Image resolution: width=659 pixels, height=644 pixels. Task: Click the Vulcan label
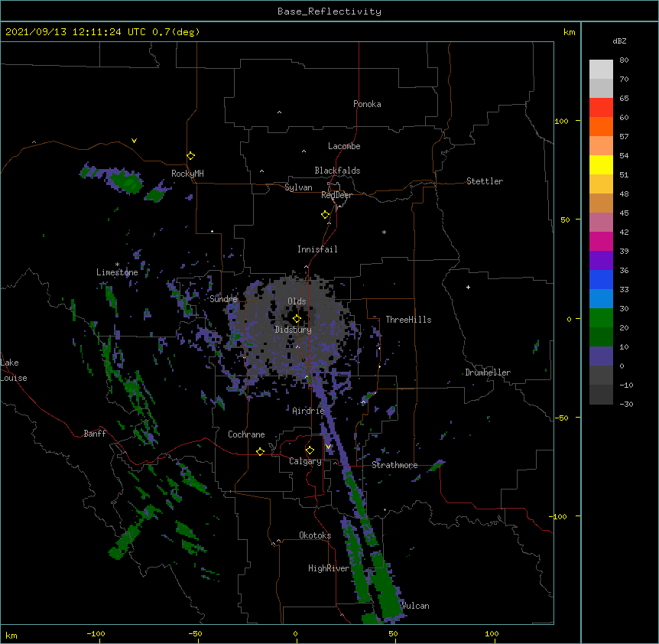[415, 606]
